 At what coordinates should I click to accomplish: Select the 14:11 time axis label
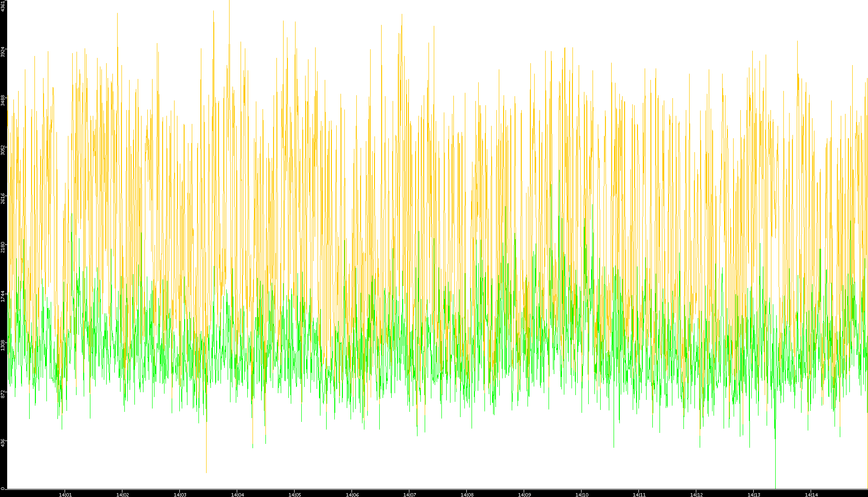[x=639, y=495]
